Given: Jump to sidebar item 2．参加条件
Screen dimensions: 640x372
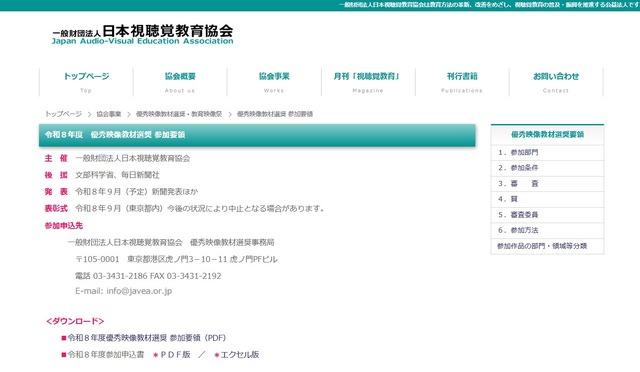Looking at the screenshot, I should coord(547,168).
